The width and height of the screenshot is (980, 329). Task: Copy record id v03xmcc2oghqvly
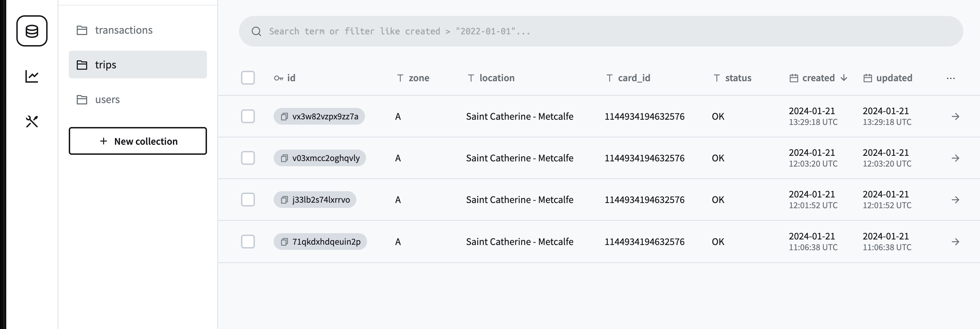(x=284, y=158)
